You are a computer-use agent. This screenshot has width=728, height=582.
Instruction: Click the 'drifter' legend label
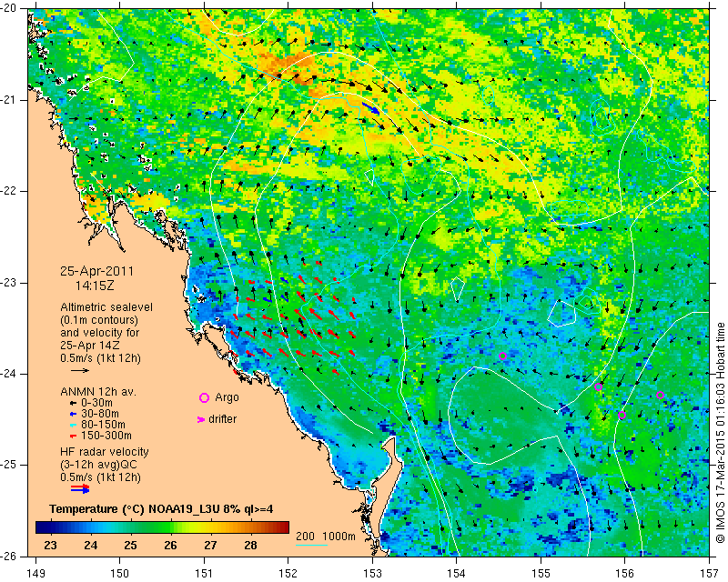point(222,419)
